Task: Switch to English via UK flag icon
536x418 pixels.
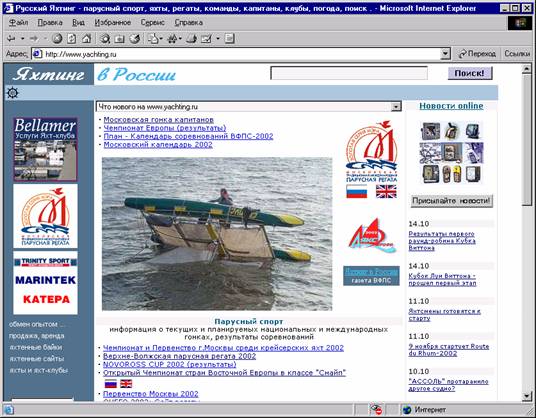Action: coord(386,191)
